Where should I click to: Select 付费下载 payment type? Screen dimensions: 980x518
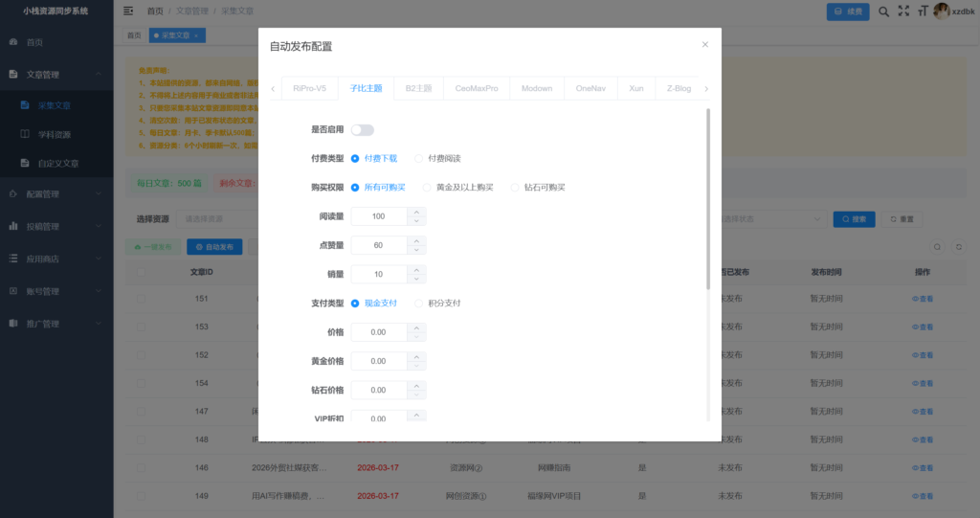374,159
